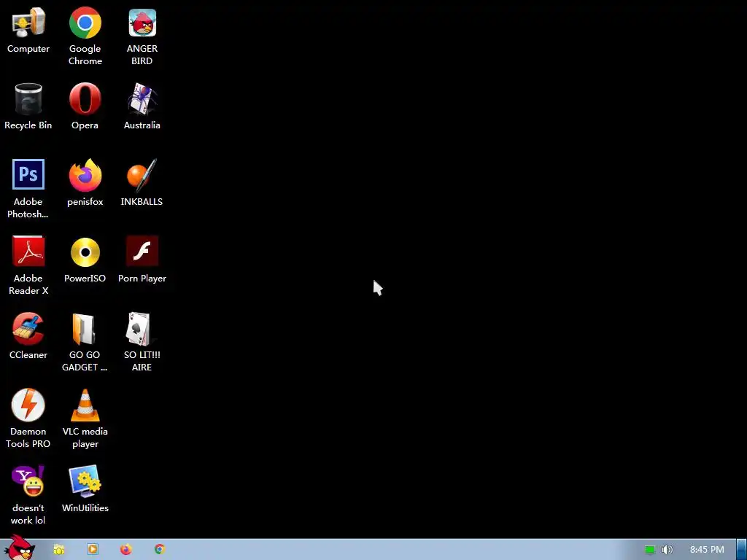Select the WinUtilities desktop icon
Screen dimensions: 747x560
coord(85,489)
